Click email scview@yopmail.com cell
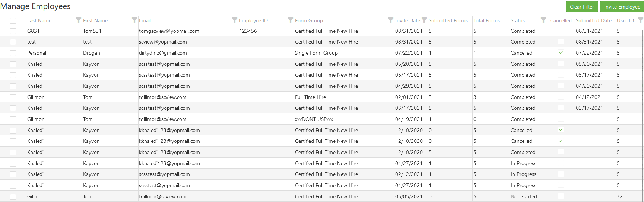The width and height of the screenshot is (644, 202). coord(163,42)
